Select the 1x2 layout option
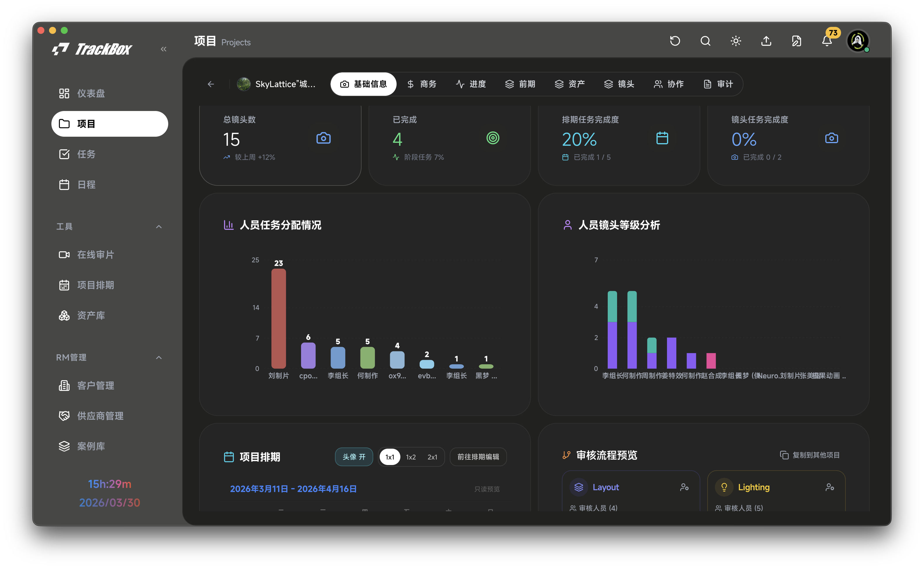Image resolution: width=924 pixels, height=569 pixels. click(411, 457)
